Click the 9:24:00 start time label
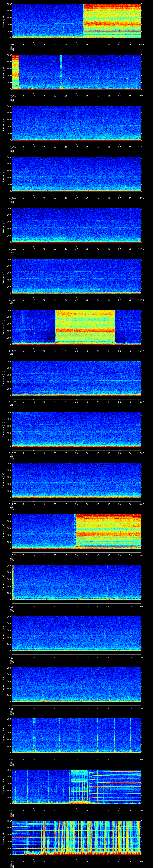The width and height of the screenshot is (153, 868). [12, 861]
